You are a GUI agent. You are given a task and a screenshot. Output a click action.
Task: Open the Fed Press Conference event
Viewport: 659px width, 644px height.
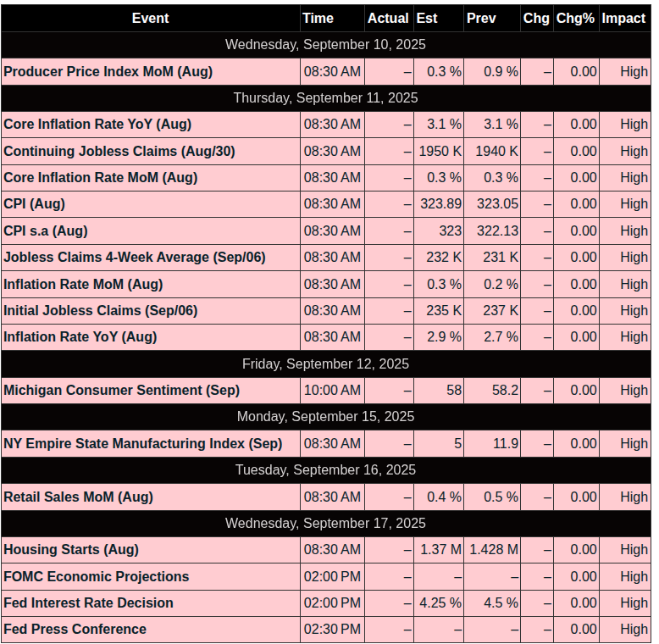coord(75,630)
